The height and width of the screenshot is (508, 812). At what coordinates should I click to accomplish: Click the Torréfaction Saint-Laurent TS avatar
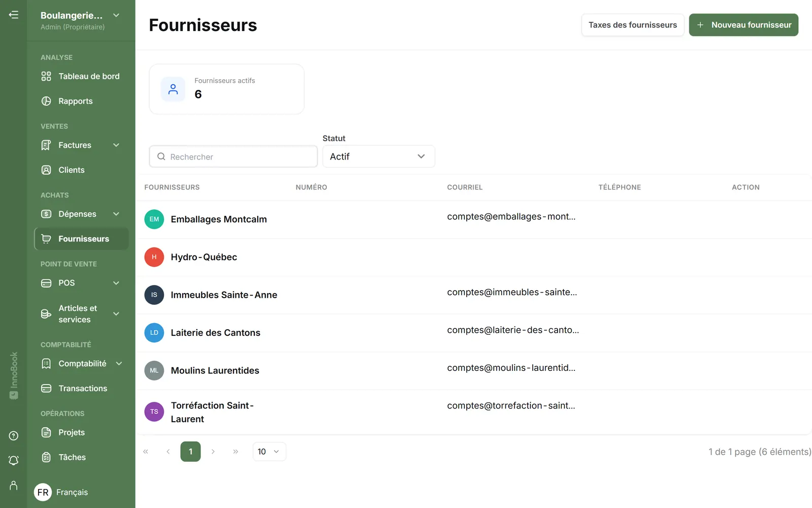tap(154, 412)
